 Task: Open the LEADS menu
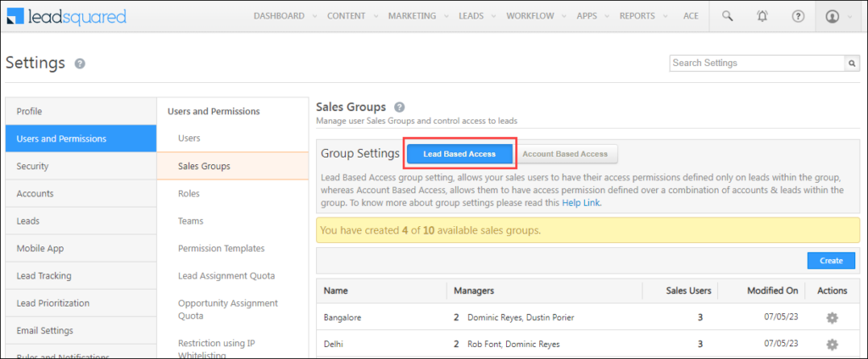471,16
